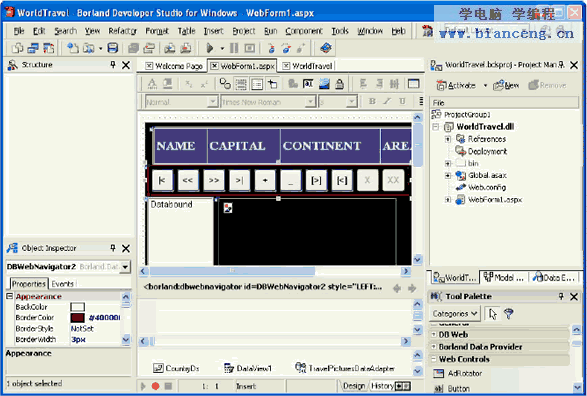The width and height of the screenshot is (587, 396).
Task: Open the Component menu
Action: (x=304, y=31)
